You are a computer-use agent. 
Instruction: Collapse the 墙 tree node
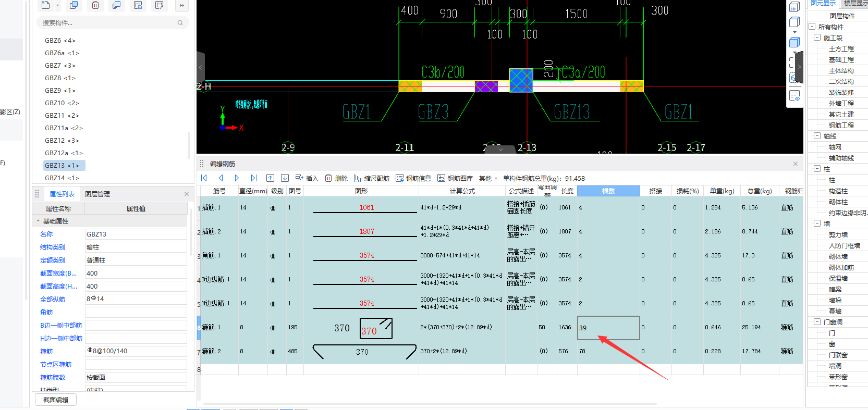(x=817, y=223)
